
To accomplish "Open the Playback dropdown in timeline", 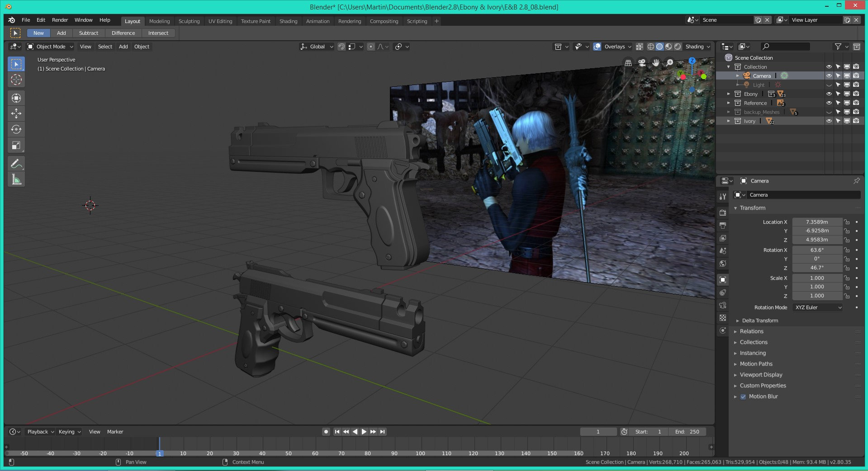I will pos(40,432).
